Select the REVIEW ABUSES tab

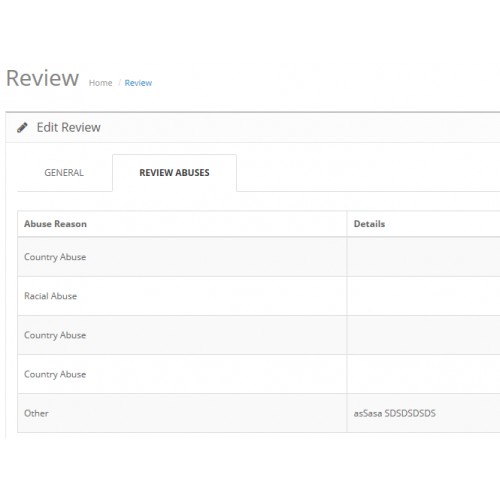[x=174, y=173]
